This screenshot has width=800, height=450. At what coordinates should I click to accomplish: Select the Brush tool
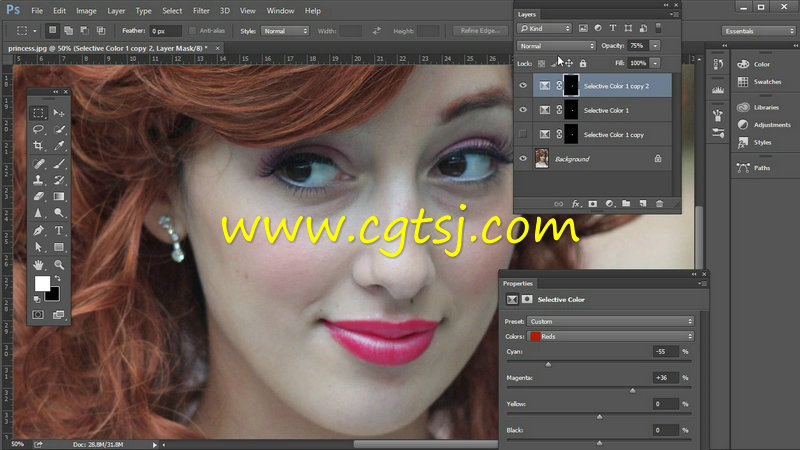[x=59, y=163]
